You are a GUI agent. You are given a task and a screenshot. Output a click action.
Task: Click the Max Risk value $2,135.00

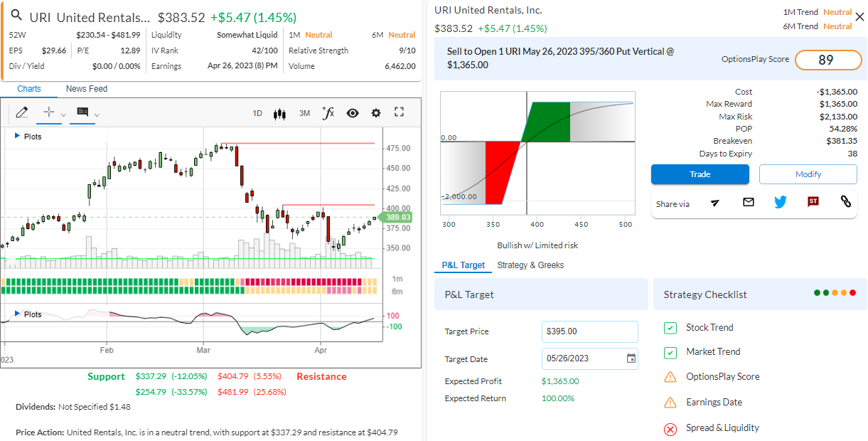coord(837,117)
